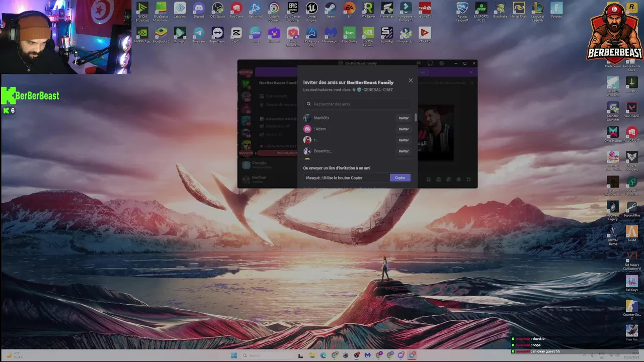Open Ubisoft Connect desktop icon
Screen dimensions: 644x362
(x=274, y=12)
